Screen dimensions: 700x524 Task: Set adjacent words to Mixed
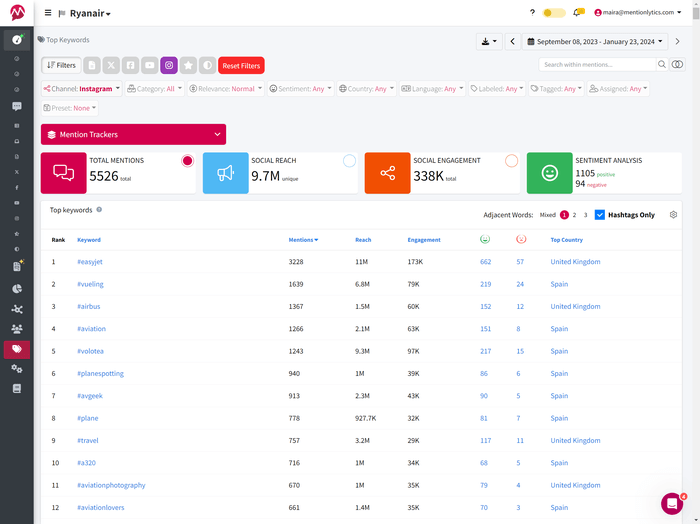pos(547,215)
